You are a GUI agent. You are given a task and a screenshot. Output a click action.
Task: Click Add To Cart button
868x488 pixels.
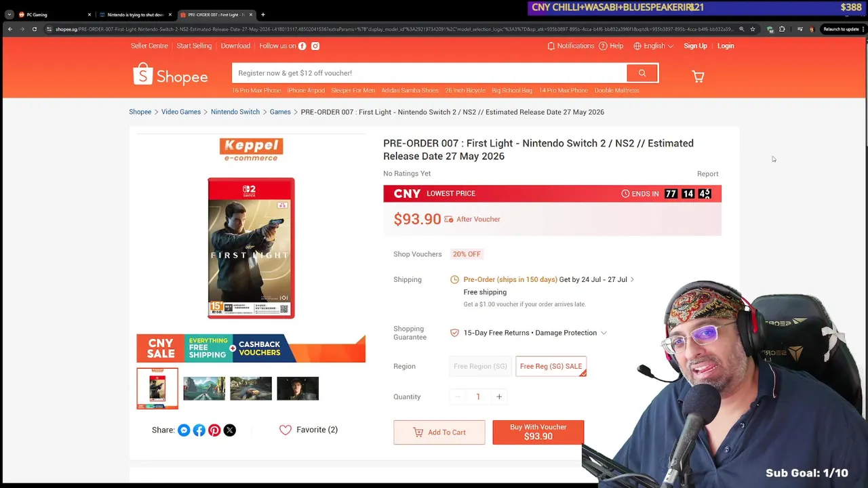click(439, 432)
